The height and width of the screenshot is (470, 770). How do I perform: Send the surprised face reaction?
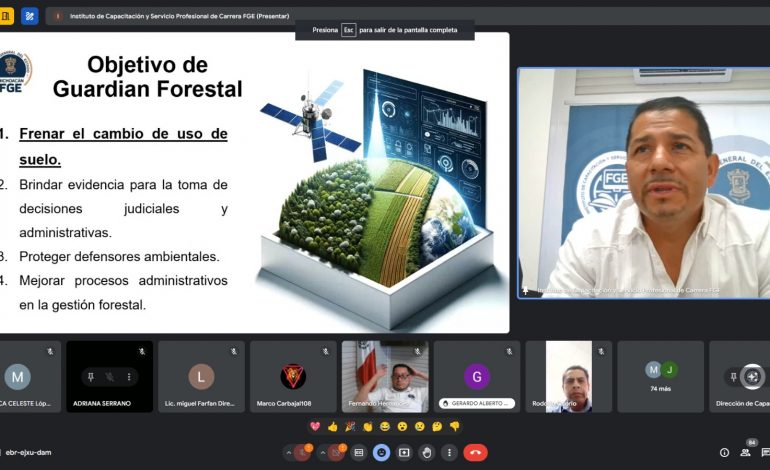coord(402,426)
